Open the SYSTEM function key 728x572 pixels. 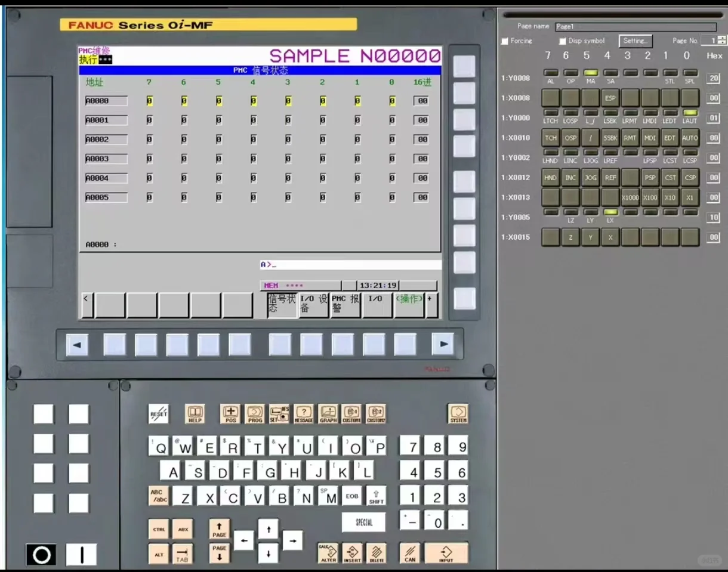pyautogui.click(x=458, y=413)
